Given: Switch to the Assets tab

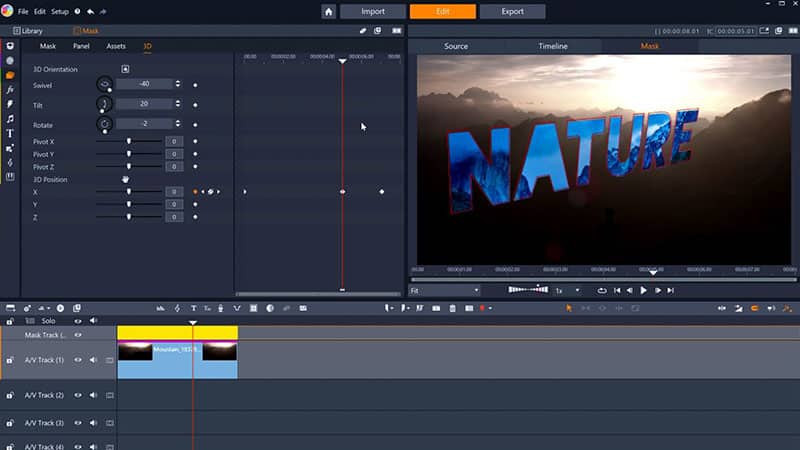Looking at the screenshot, I should point(116,46).
